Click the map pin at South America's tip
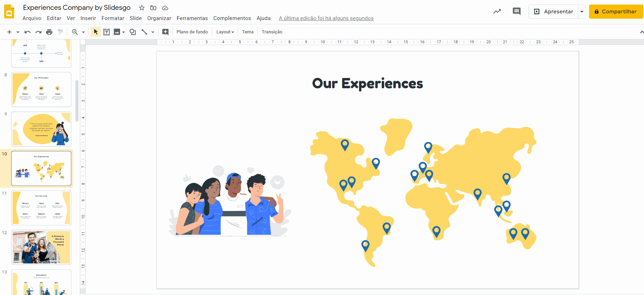644x295 pixels. point(365,246)
